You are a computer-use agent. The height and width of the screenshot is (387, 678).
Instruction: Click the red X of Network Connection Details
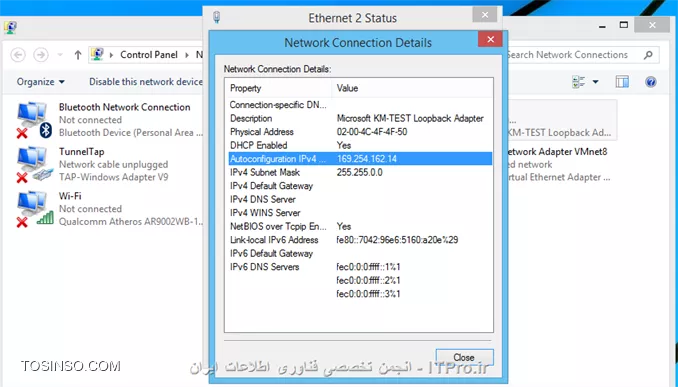490,39
